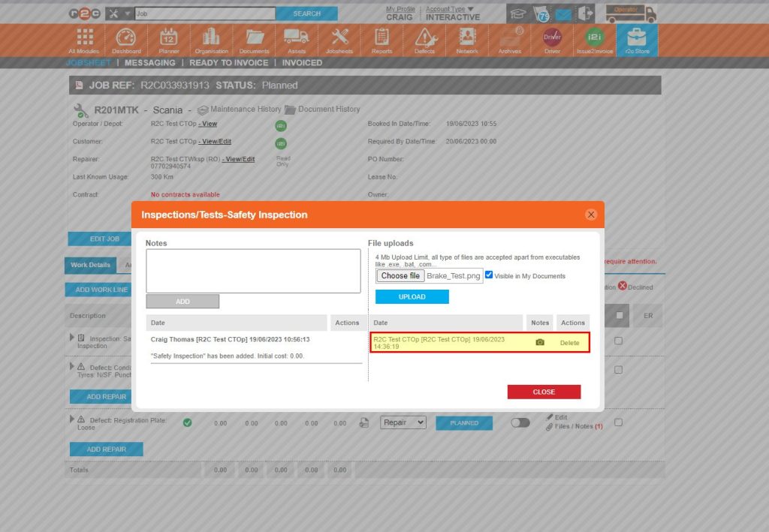769x532 pixels.
Task: Switch to the Messaging tab
Action: click(x=149, y=63)
